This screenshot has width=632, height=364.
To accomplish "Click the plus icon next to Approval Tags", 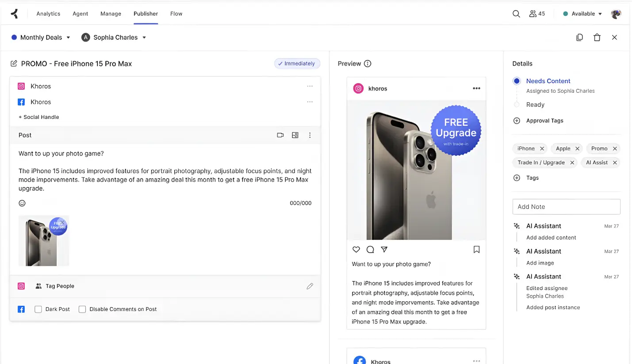I will 517,121.
